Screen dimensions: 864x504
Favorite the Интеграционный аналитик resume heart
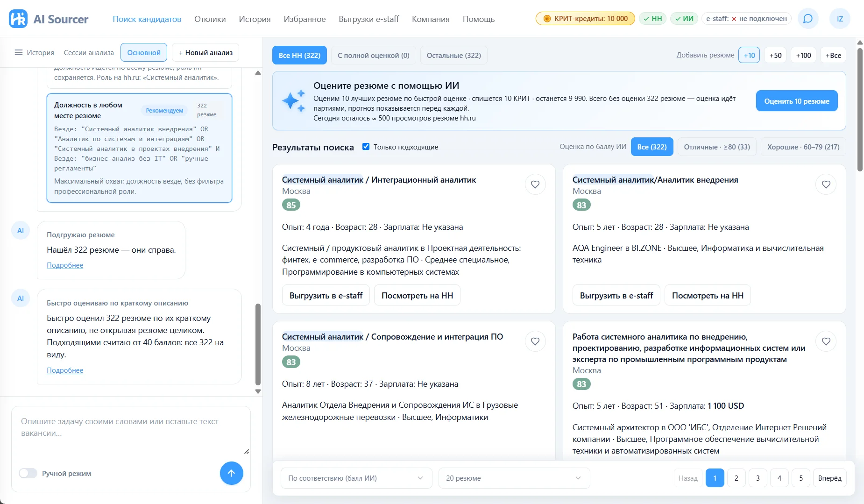(x=535, y=185)
